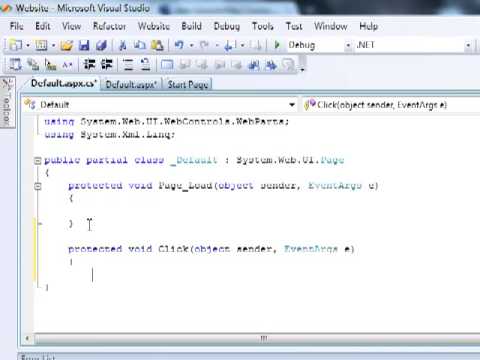The height and width of the screenshot is (360, 480).
Task: Open the Website menu
Action: (154, 26)
